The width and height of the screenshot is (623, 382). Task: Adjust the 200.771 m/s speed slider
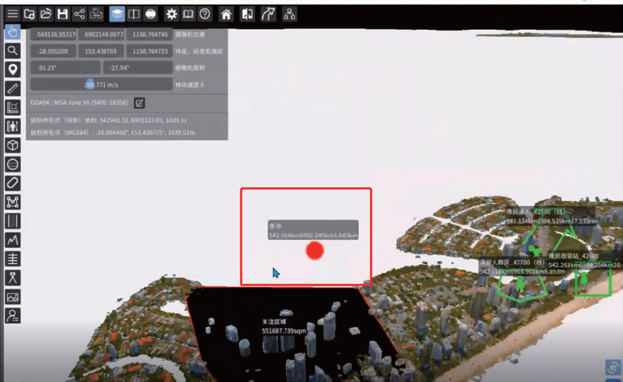point(101,84)
